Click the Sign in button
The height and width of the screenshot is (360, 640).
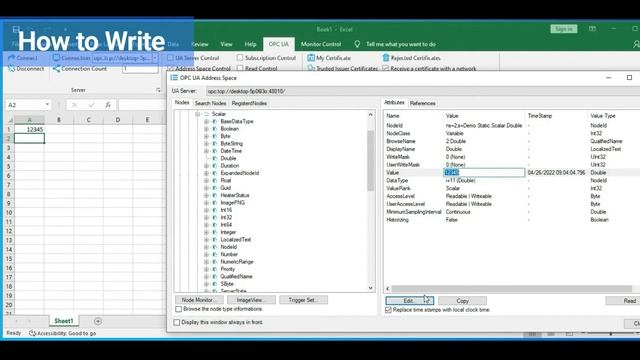[564, 29]
